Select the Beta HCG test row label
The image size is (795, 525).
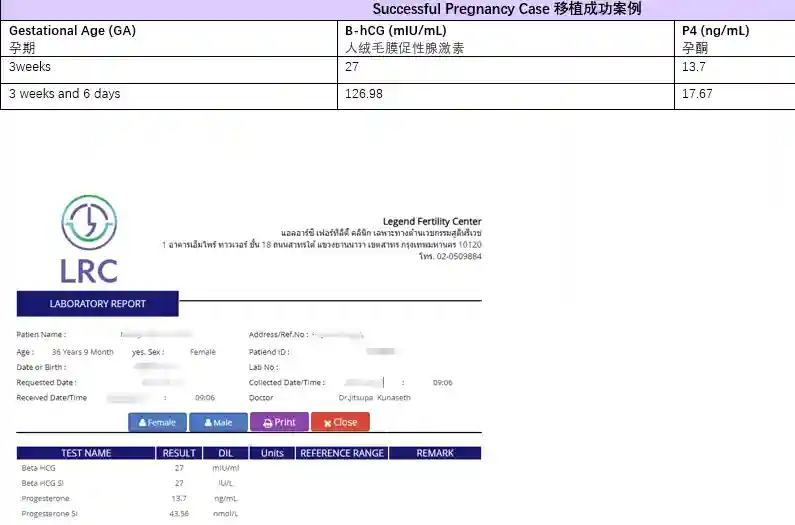(39, 468)
